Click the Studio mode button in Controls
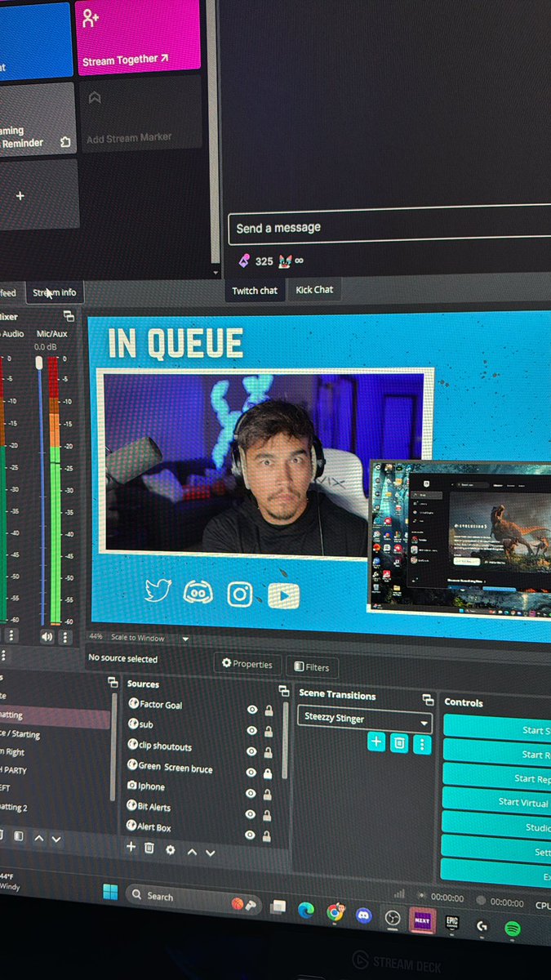The image size is (551, 980). [497, 827]
